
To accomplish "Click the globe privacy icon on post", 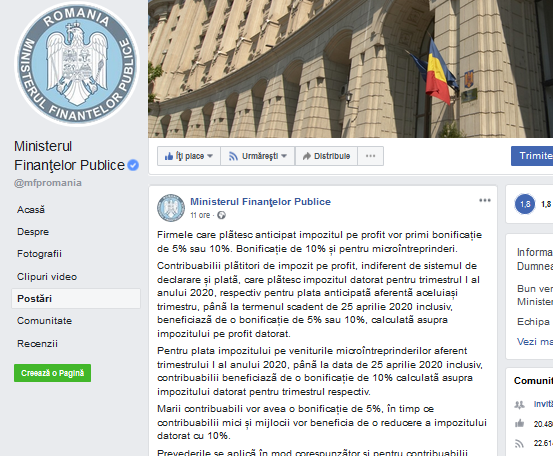I will tap(221, 215).
